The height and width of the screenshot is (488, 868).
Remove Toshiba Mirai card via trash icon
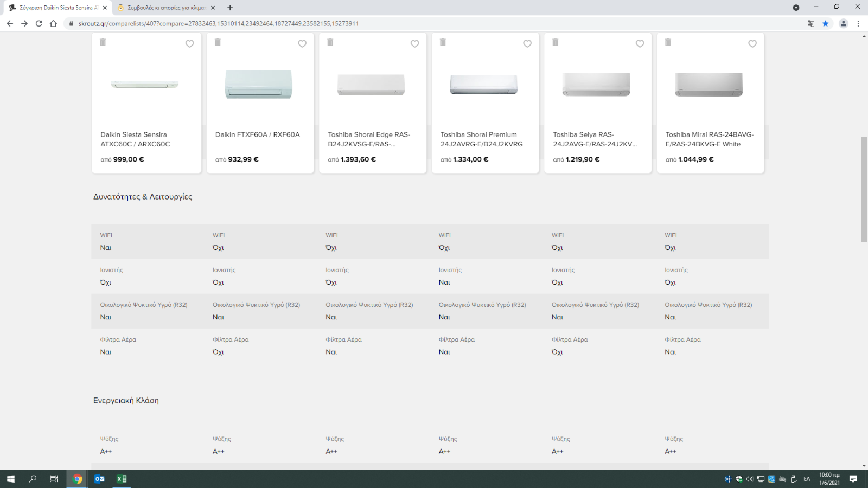click(668, 42)
